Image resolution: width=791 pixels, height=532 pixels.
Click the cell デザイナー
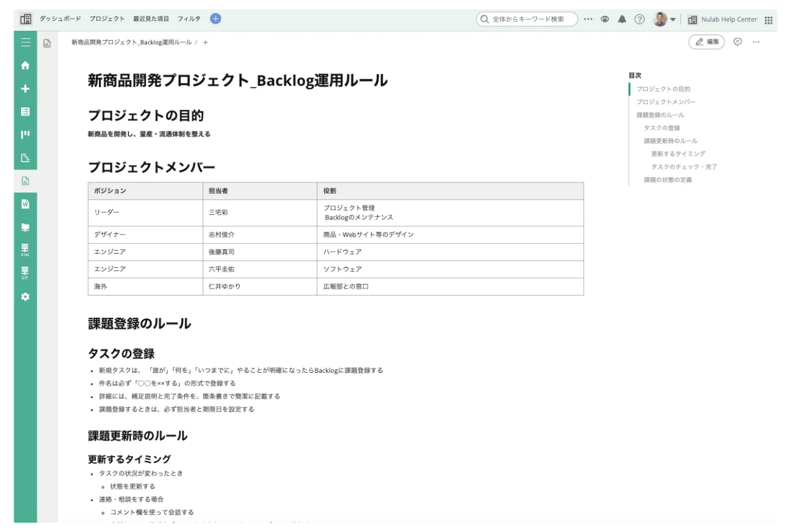tap(145, 235)
